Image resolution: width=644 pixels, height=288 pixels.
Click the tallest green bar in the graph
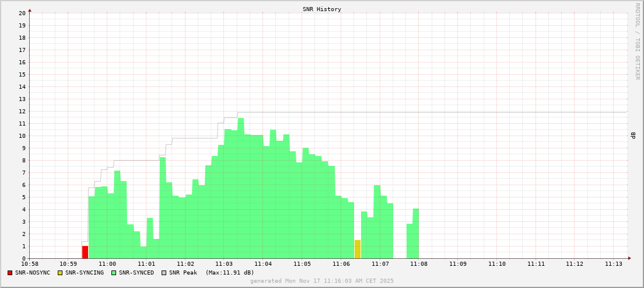[x=240, y=188]
